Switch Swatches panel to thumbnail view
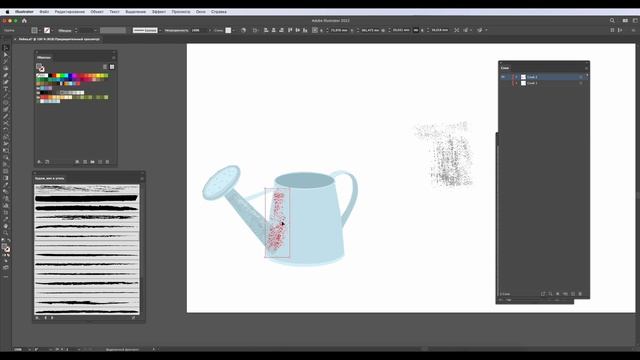Screen dimensions: 640x360 click(112, 67)
